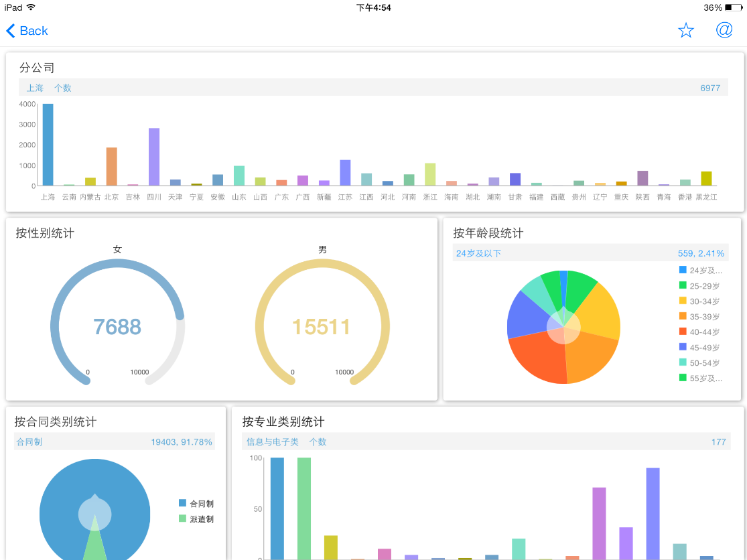Image resolution: width=747 pixels, height=560 pixels.
Task: Go back via the Back text
Action: [x=33, y=31]
